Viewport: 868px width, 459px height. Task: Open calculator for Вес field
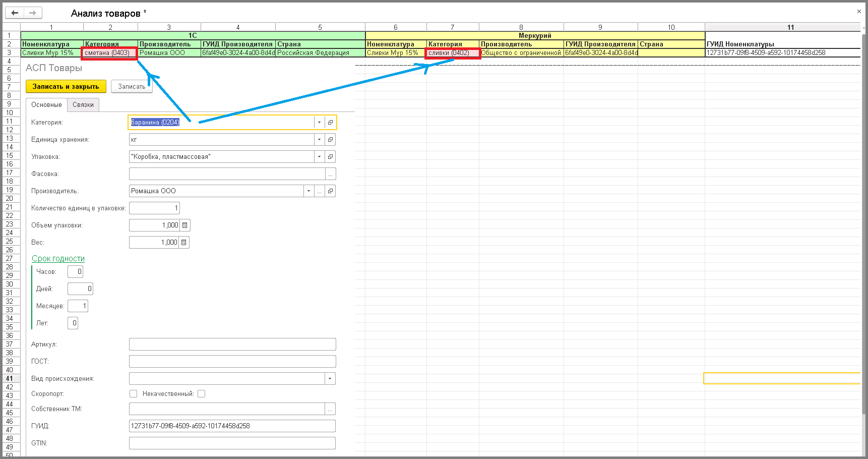[184, 243]
